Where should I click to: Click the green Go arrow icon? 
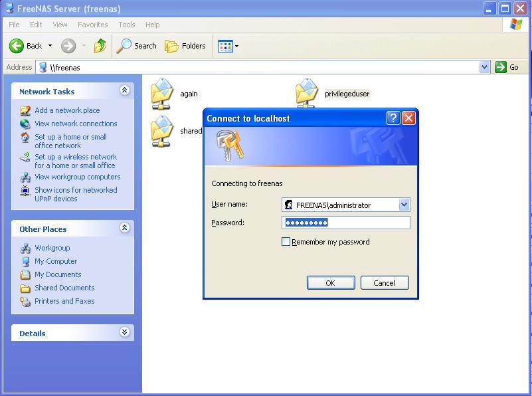pyautogui.click(x=500, y=67)
